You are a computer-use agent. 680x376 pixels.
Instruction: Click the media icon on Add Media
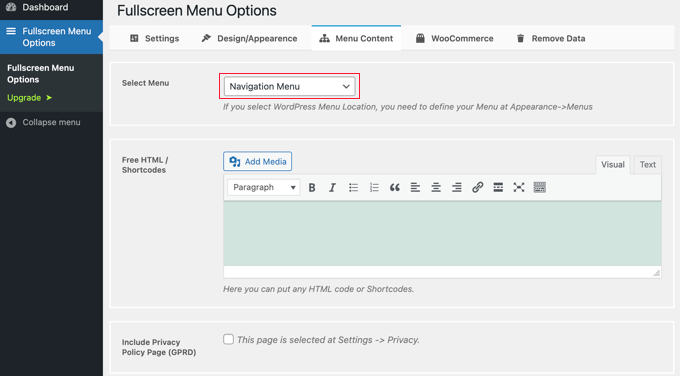tap(235, 161)
